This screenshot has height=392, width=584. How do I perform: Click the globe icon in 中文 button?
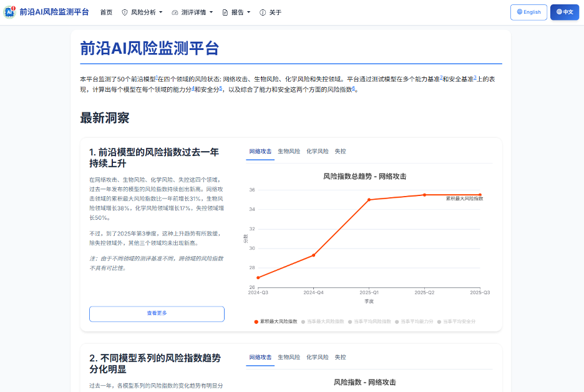[x=558, y=12]
